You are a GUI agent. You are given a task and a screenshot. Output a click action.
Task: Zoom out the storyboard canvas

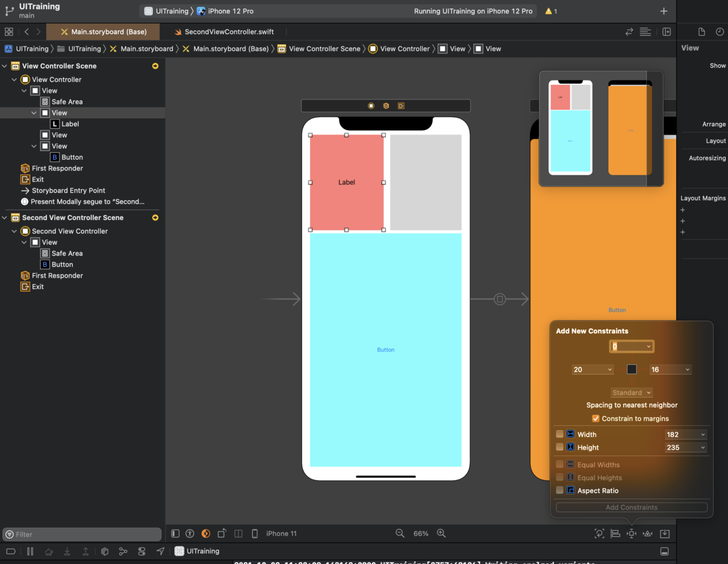400,534
